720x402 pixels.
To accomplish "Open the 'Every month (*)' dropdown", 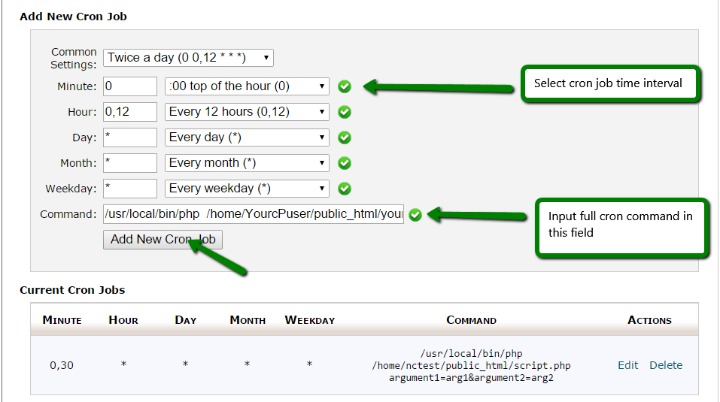I will point(247,162).
